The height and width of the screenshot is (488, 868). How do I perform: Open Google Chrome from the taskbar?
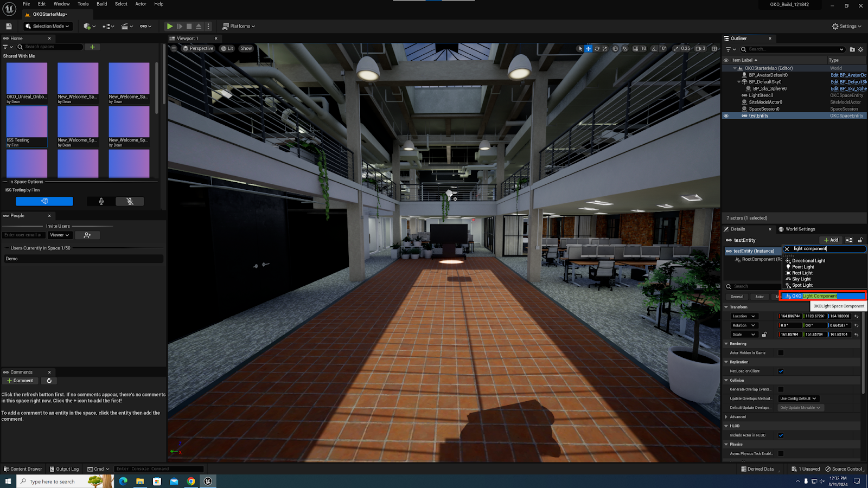[191, 481]
